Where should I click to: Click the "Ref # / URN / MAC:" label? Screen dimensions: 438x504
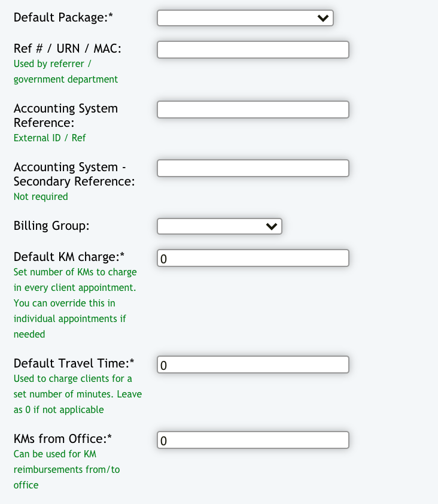(x=67, y=48)
